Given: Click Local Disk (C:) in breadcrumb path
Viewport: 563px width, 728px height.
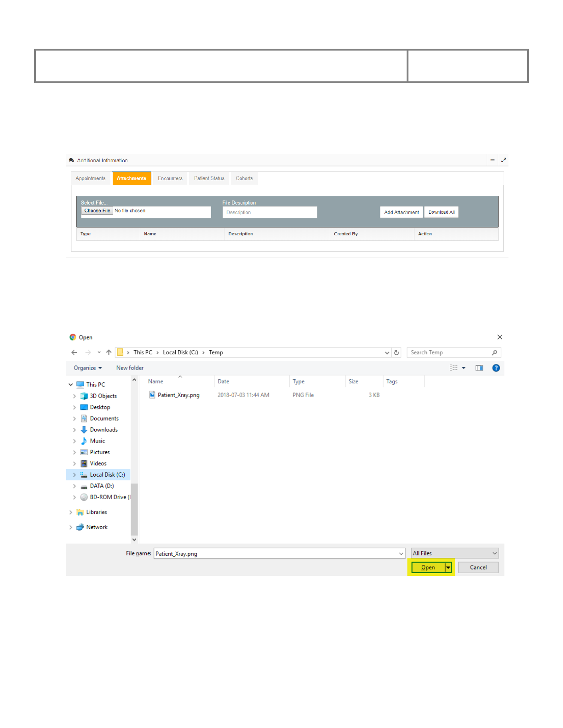Looking at the screenshot, I should pos(180,353).
